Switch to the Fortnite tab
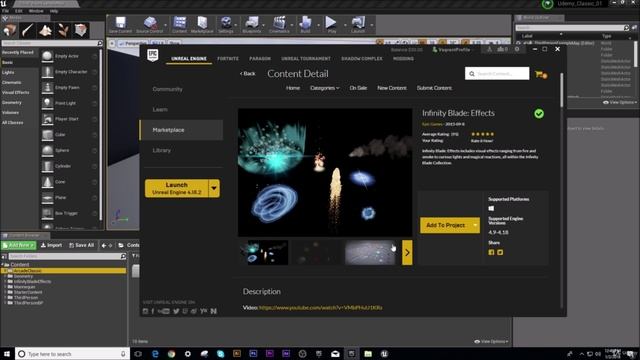 [228, 59]
